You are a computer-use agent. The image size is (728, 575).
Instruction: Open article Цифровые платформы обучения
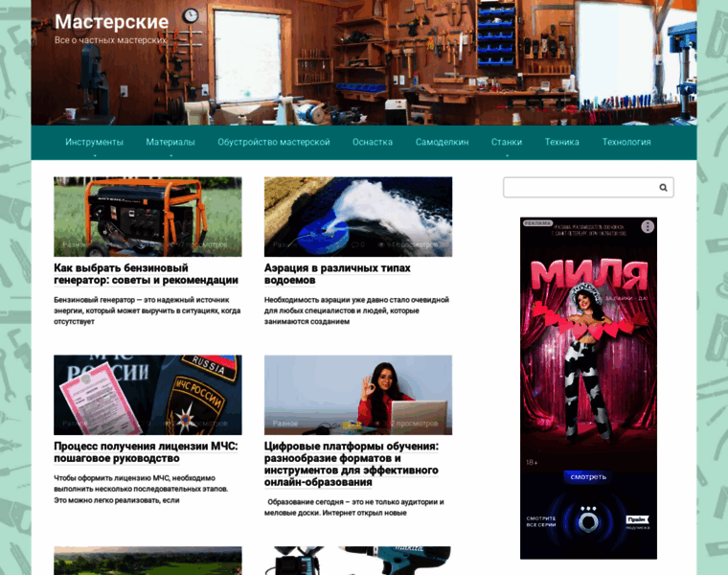click(x=352, y=464)
